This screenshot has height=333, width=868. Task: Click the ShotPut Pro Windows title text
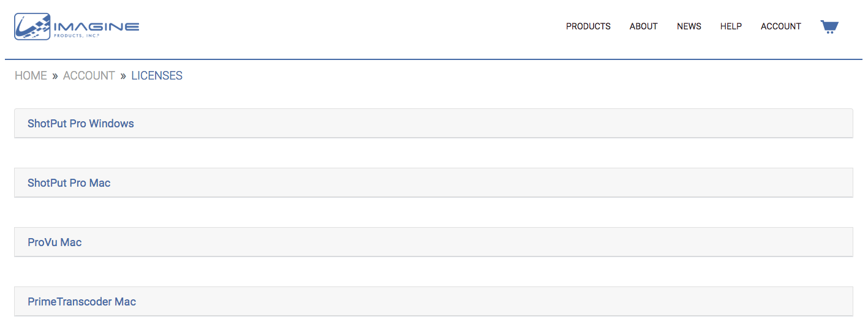(81, 124)
